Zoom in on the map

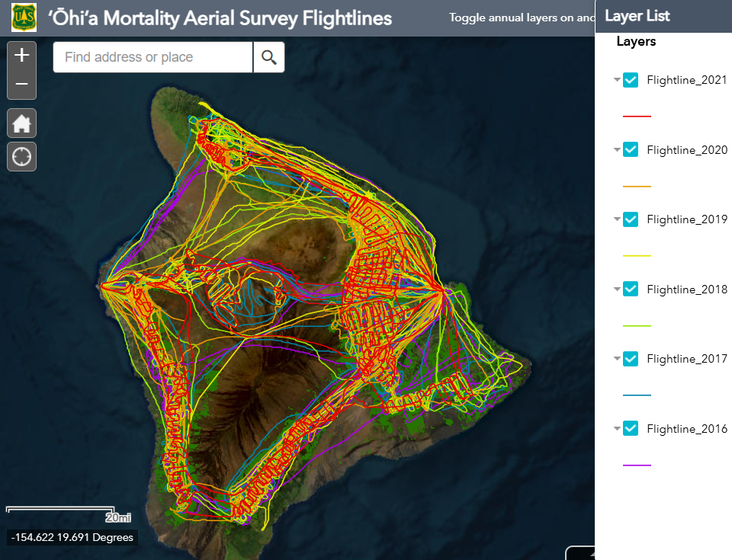pos(21,56)
